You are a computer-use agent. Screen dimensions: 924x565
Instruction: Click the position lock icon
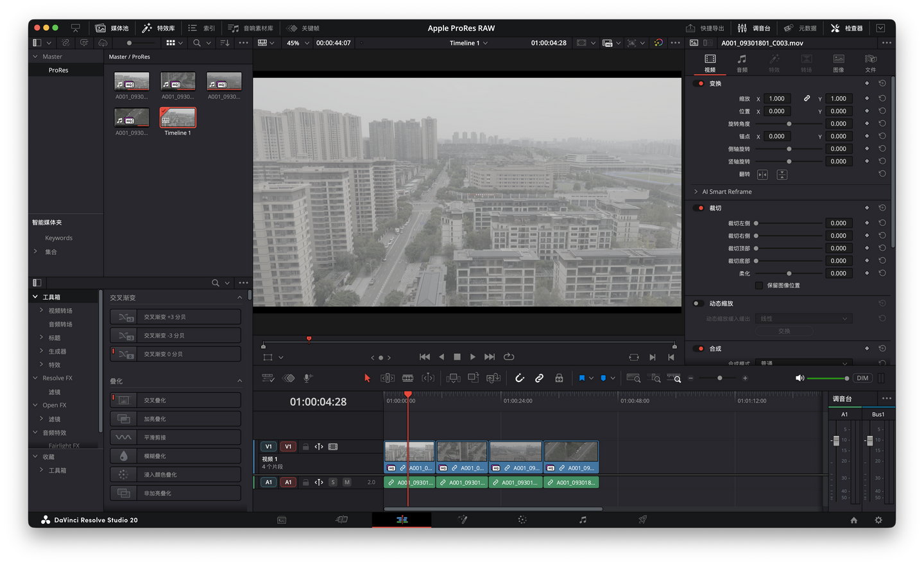click(559, 378)
